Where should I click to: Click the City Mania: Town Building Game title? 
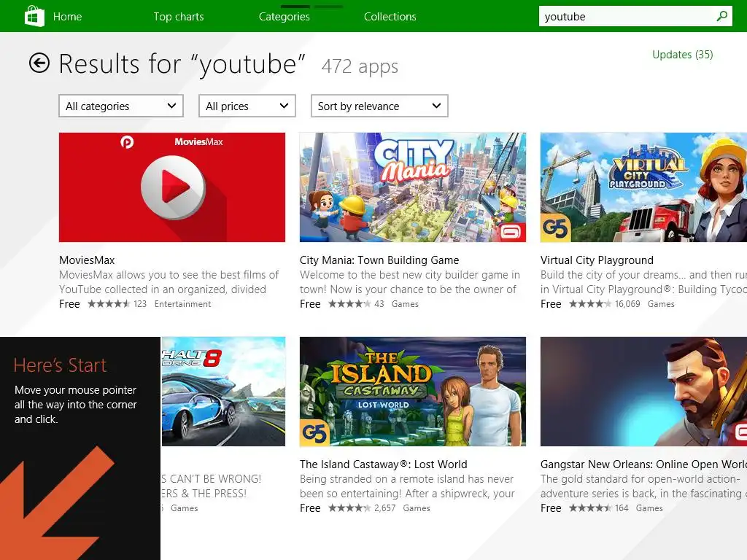point(379,260)
